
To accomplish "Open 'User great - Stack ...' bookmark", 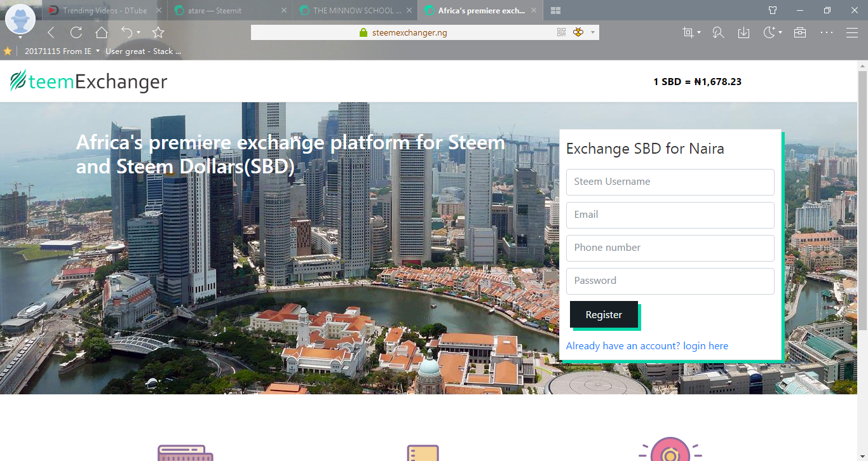I will pos(143,51).
